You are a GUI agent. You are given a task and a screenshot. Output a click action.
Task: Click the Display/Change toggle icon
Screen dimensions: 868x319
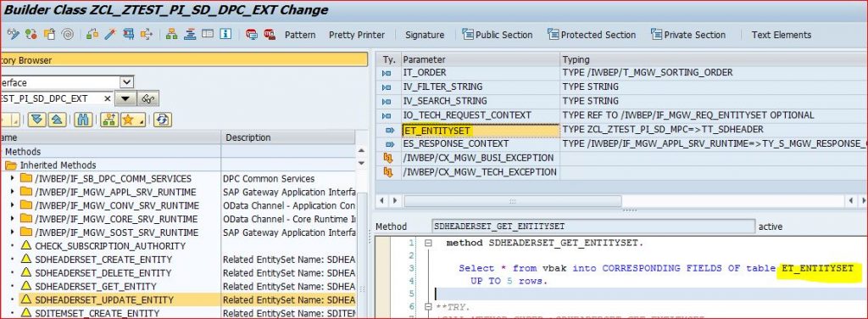pyautogui.click(x=14, y=34)
